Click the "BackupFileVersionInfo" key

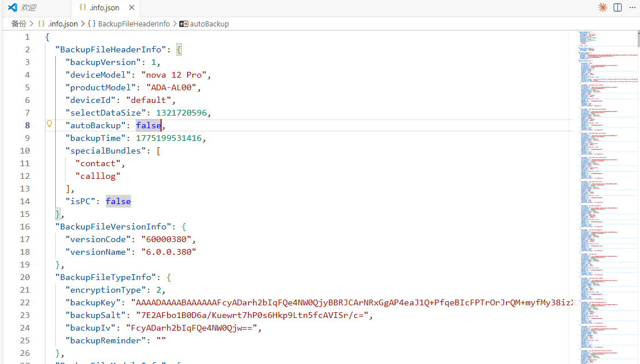[113, 227]
